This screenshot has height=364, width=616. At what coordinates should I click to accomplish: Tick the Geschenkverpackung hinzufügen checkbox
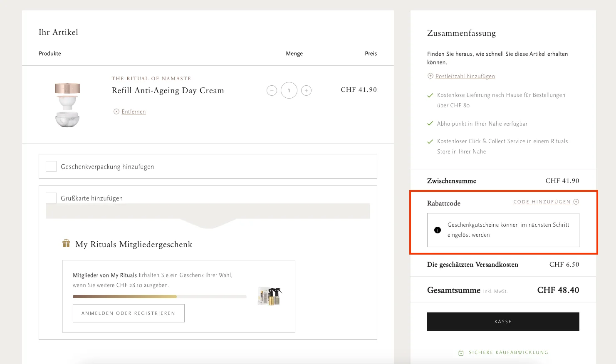[x=51, y=166]
